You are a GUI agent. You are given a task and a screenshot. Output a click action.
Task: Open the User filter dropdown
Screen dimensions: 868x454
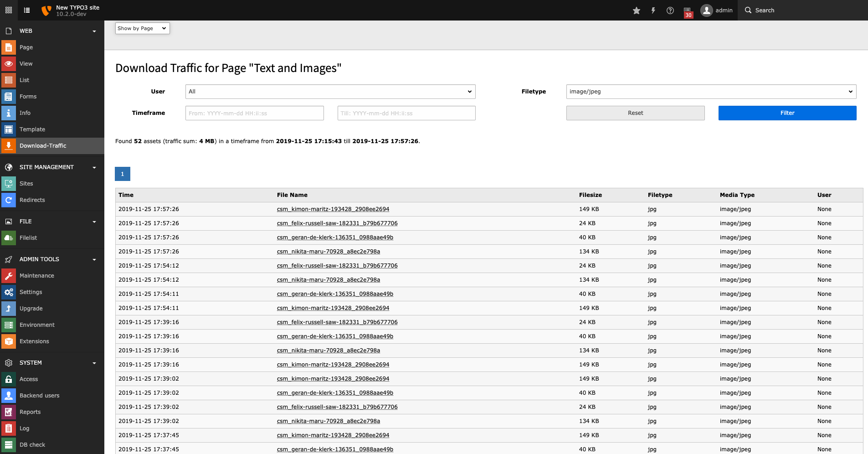click(x=329, y=91)
